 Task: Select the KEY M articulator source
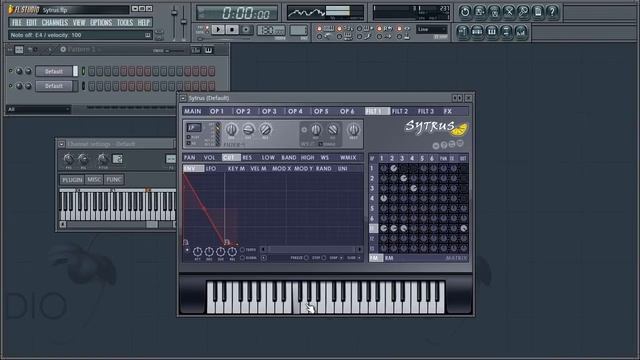(236, 169)
